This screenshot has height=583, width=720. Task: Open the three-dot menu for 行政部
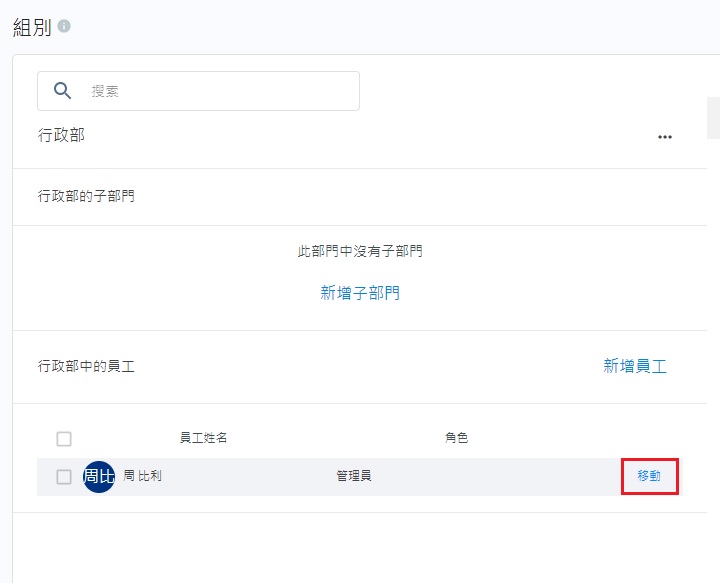pyautogui.click(x=665, y=137)
